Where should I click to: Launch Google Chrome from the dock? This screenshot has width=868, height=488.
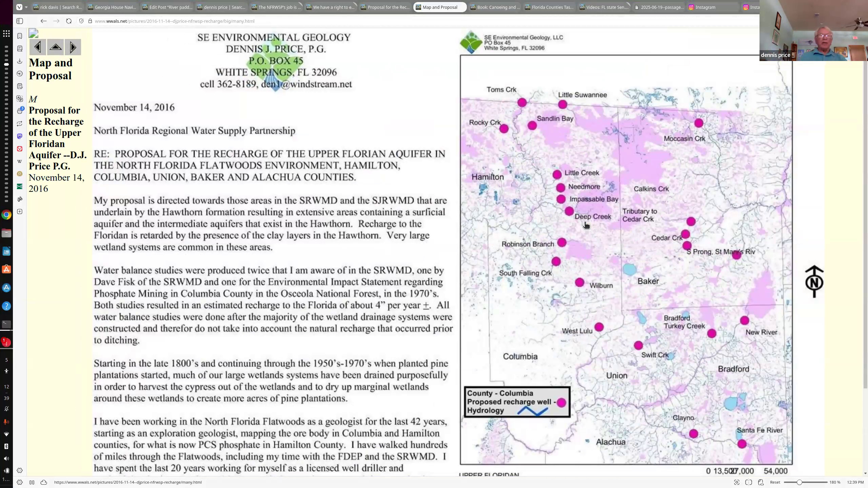coord(6,215)
